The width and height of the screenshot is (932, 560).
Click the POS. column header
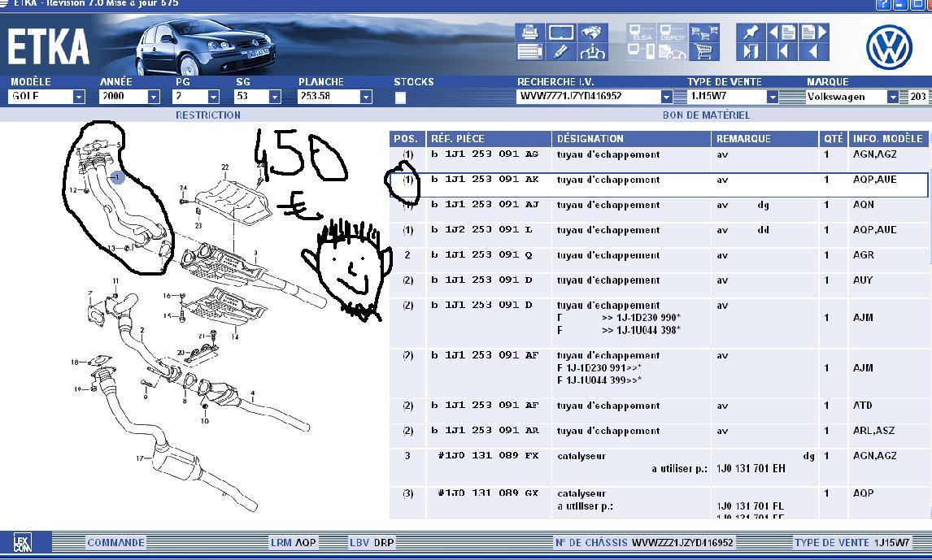click(x=407, y=138)
